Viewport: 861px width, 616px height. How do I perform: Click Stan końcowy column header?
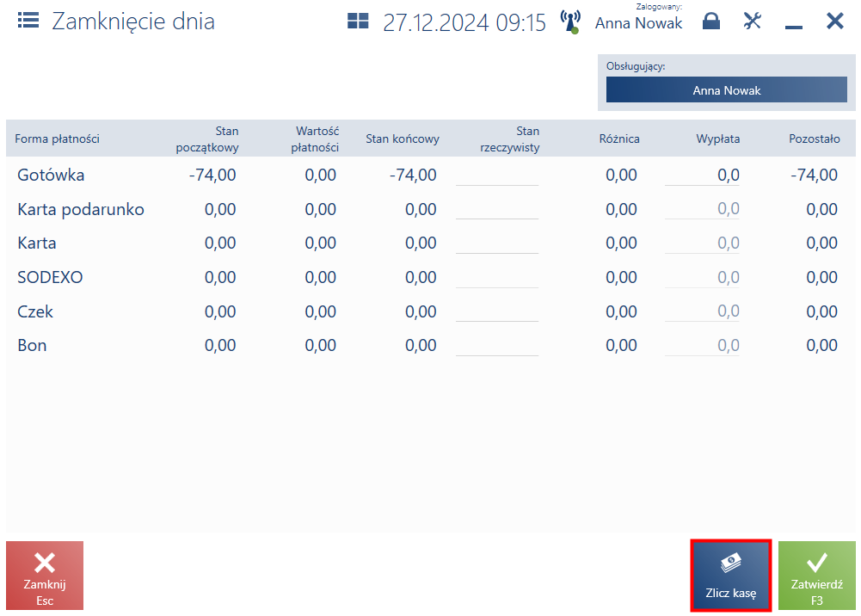point(403,139)
